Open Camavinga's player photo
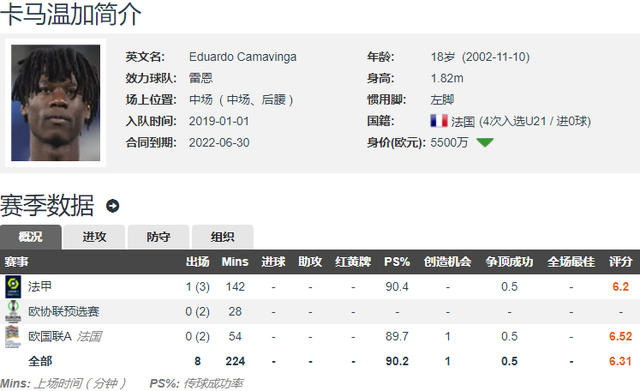This screenshot has width=640, height=391. pyautogui.click(x=56, y=103)
